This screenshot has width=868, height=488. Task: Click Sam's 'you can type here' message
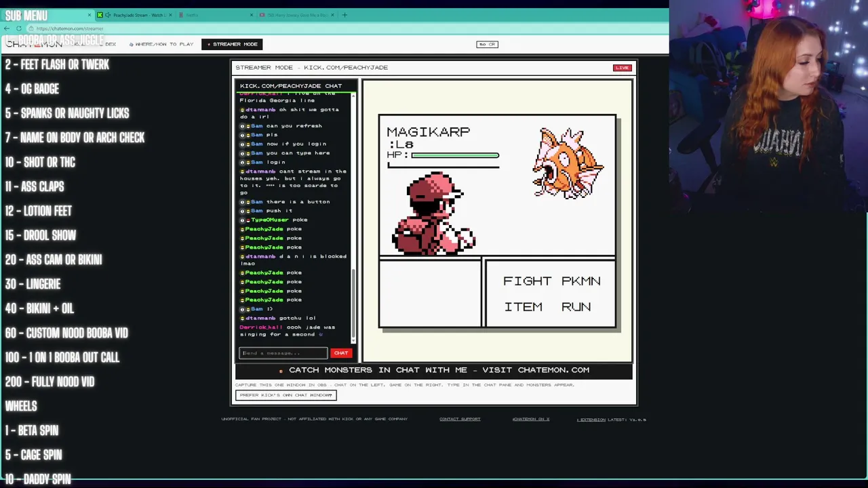[285, 152]
